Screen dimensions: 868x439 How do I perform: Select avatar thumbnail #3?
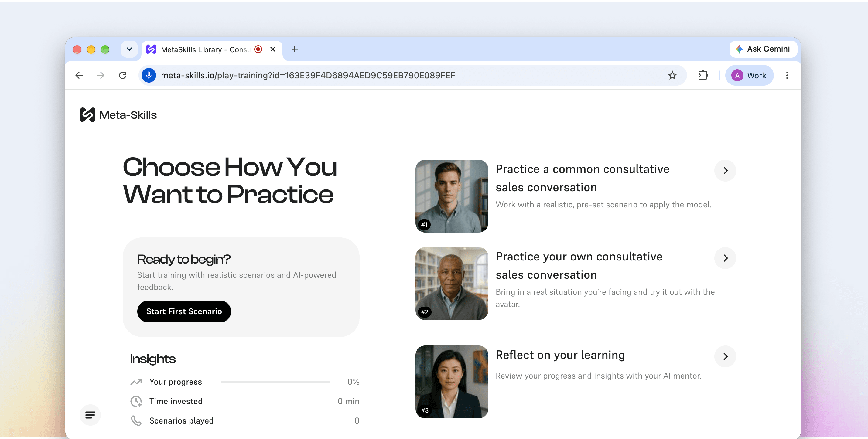tap(452, 382)
